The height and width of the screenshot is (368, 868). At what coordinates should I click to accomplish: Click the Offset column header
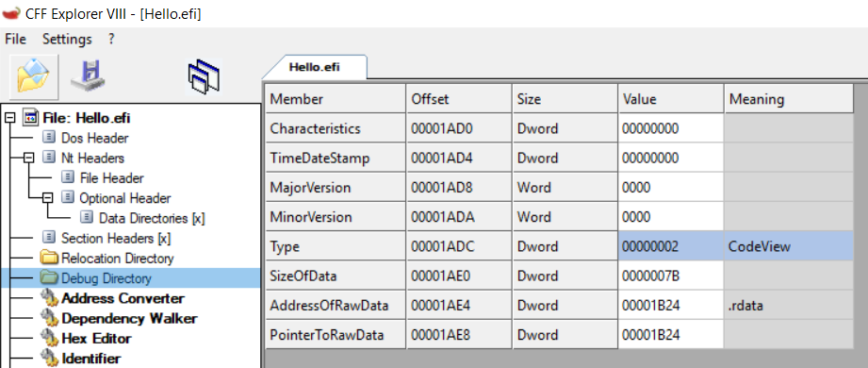pos(460,99)
